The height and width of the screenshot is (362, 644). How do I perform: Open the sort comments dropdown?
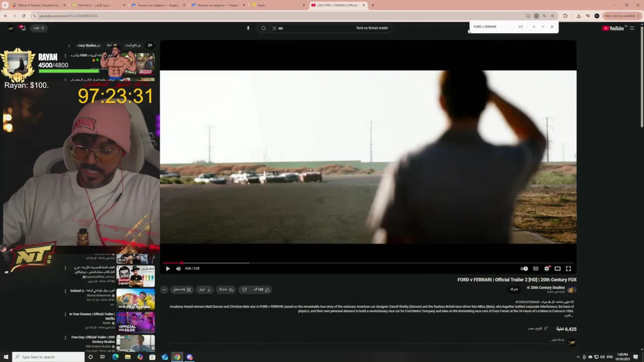538,329
